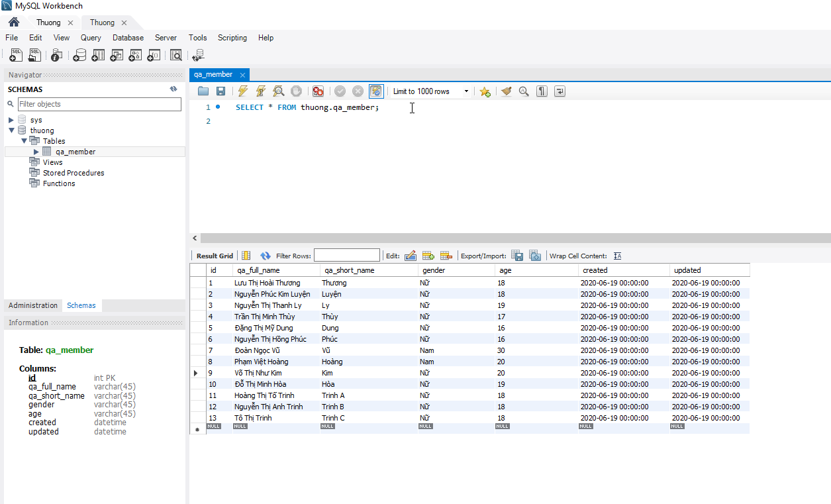Click the reconnect to DBMS icon
831x504 pixels.
[198, 56]
